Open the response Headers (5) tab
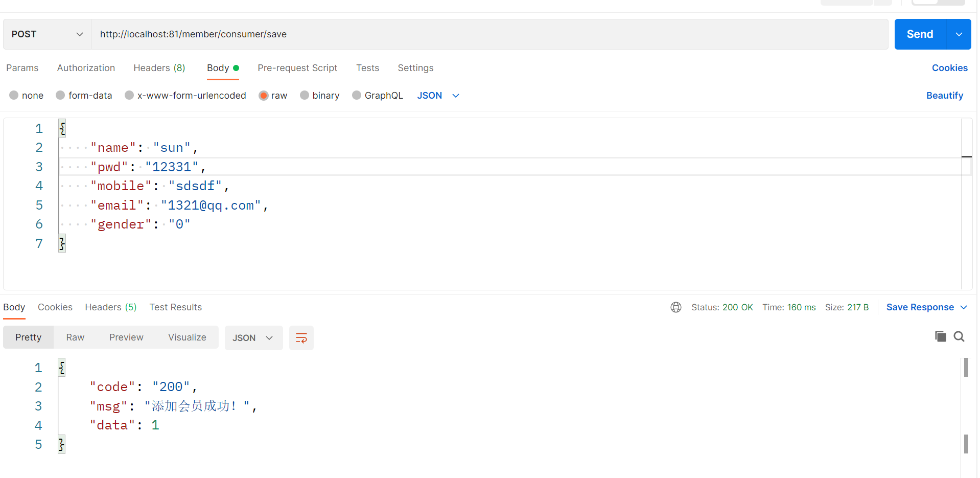 tap(111, 307)
